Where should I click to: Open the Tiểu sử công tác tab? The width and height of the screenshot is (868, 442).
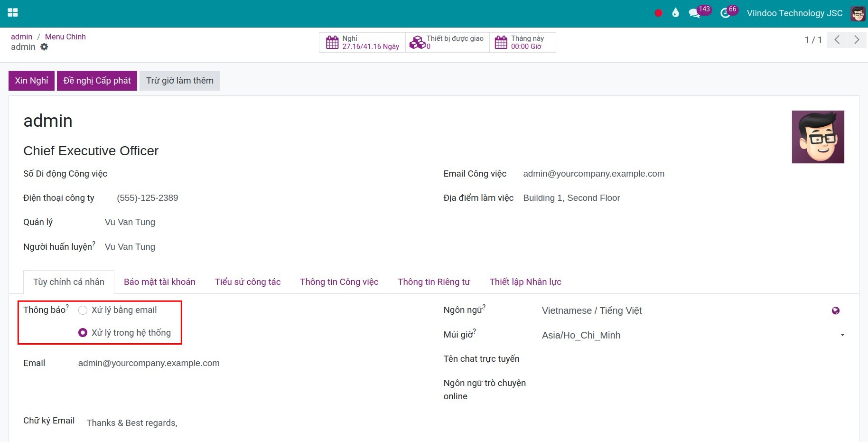(248, 282)
